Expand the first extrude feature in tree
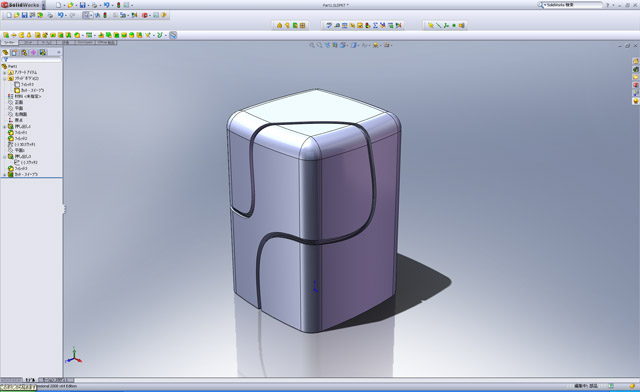 point(5,127)
